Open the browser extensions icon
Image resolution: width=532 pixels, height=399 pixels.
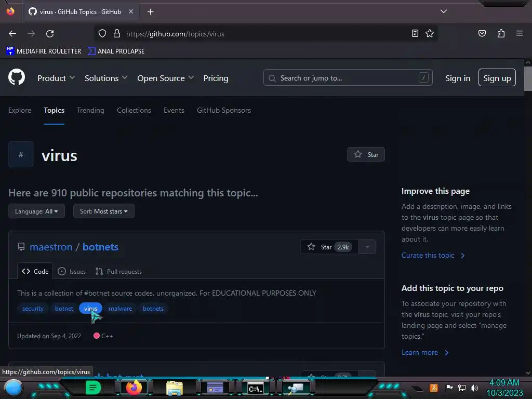coord(501,33)
